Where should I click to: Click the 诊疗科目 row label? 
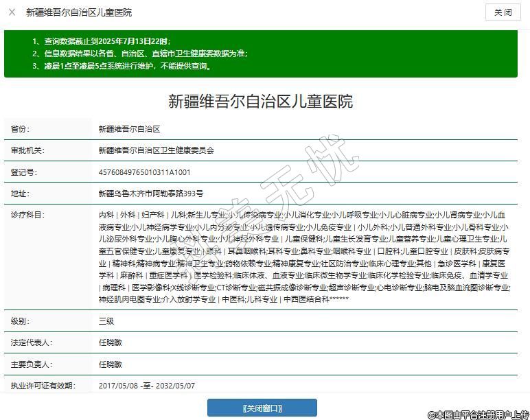coord(27,215)
